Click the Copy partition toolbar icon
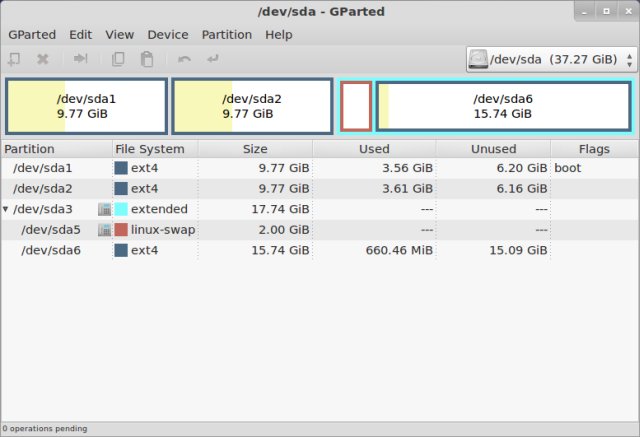Screen dimensions: 640x437 tap(118, 59)
